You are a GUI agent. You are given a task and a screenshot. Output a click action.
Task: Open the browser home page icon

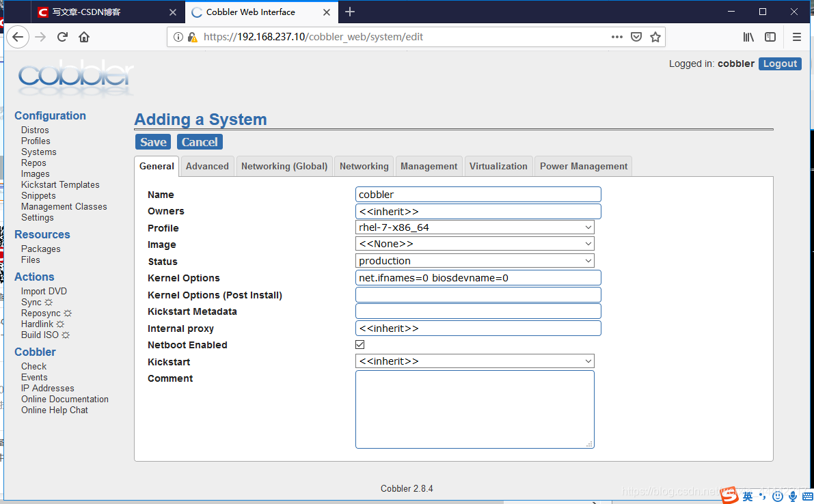click(x=84, y=37)
